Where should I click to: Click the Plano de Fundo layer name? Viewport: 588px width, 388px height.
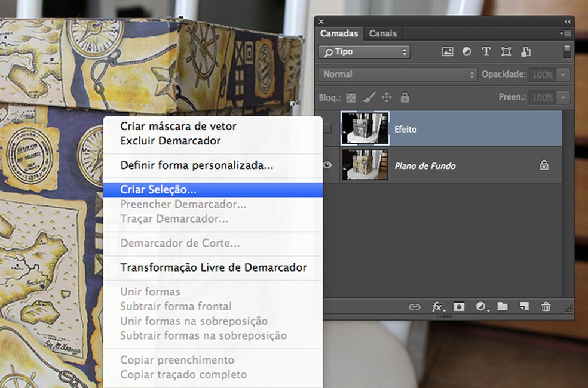(425, 166)
